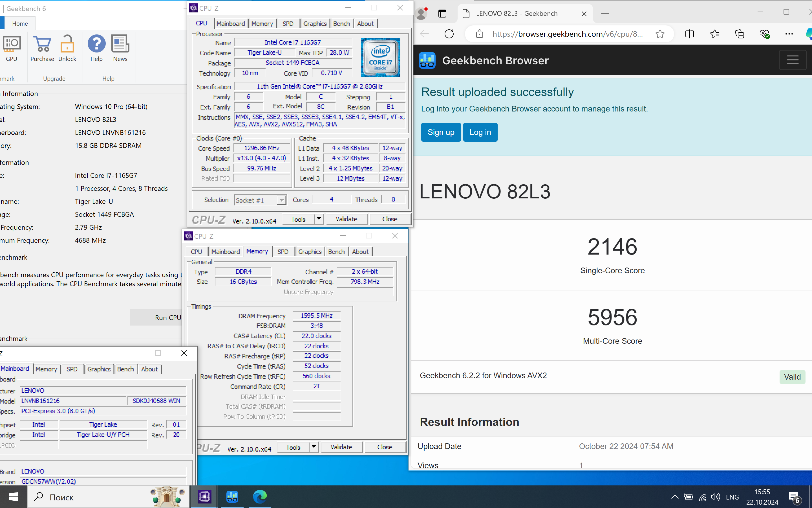Open Memory tab in bottom-left CPU-Z window
Screen dimensions: 812x508
tap(46, 369)
